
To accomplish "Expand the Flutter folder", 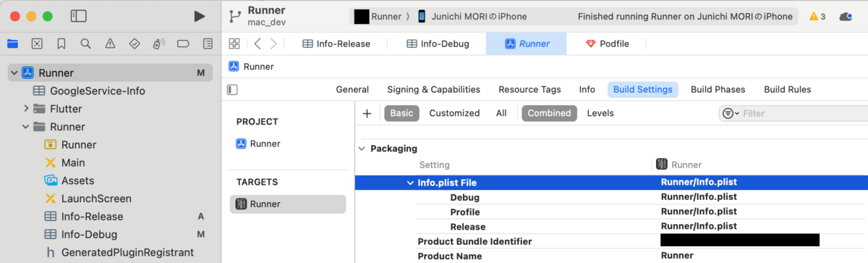I will tap(26, 109).
